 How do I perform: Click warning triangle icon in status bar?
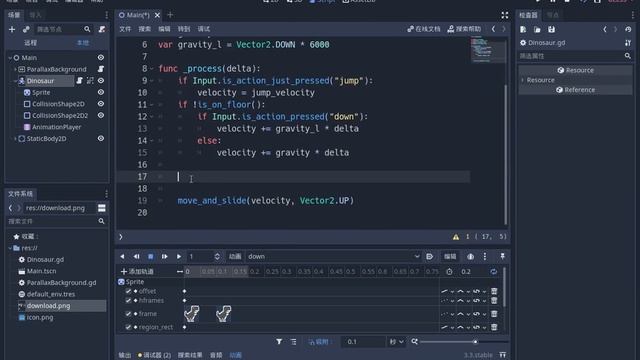pyautogui.click(x=456, y=237)
